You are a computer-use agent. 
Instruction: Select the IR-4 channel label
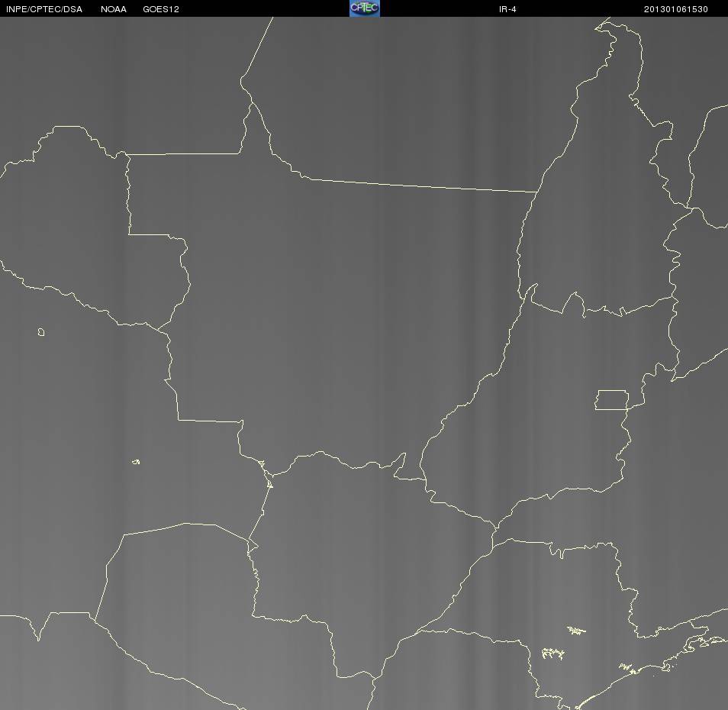(507, 9)
